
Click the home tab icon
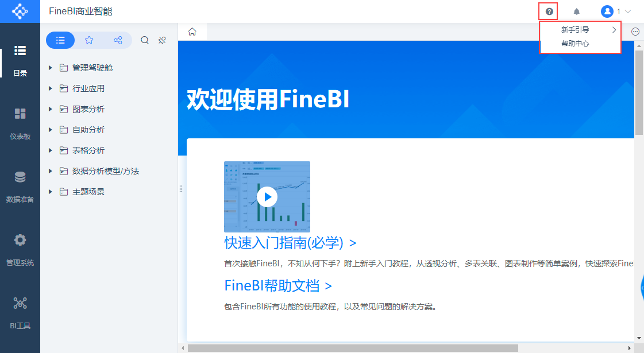[x=192, y=32]
